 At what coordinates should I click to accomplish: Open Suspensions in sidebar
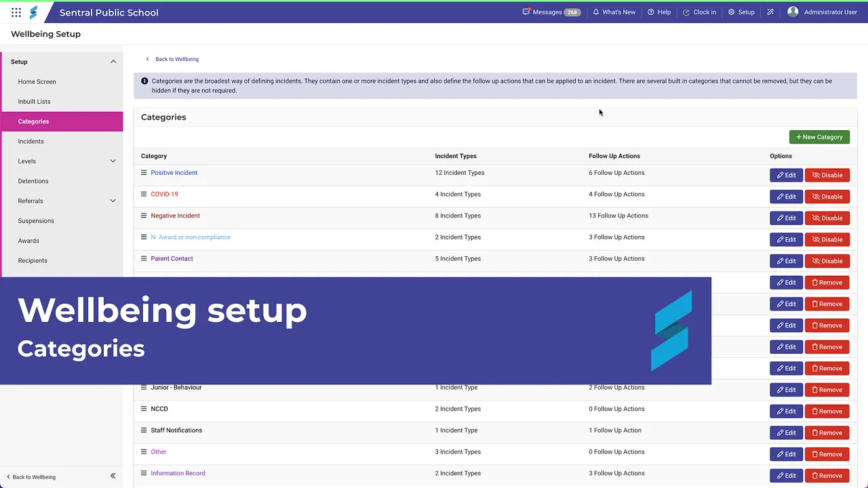[36, 221]
